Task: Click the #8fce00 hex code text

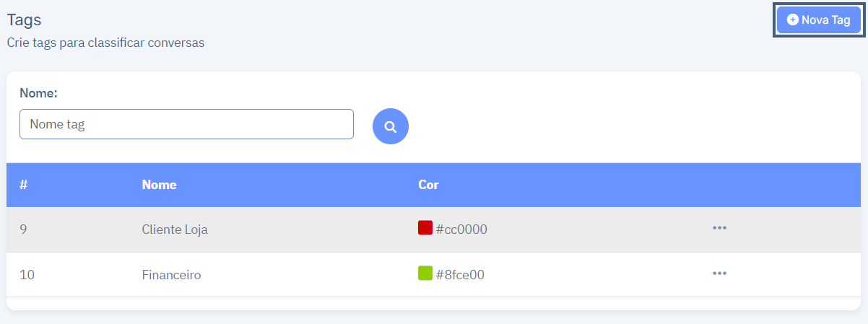Action: [x=461, y=275]
